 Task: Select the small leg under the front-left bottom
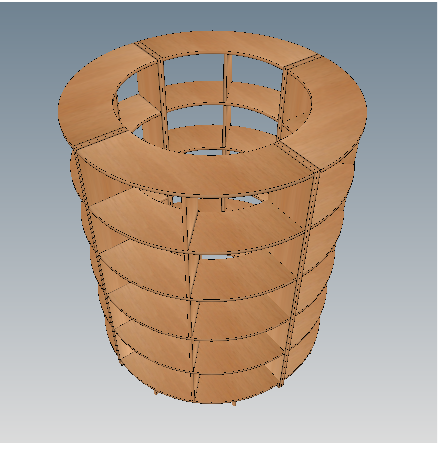pos(156,392)
